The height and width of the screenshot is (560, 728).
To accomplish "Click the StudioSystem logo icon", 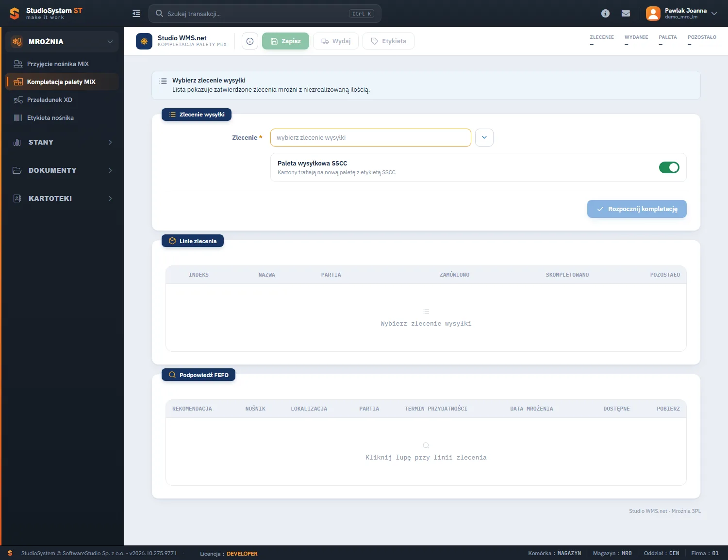I will coord(15,14).
